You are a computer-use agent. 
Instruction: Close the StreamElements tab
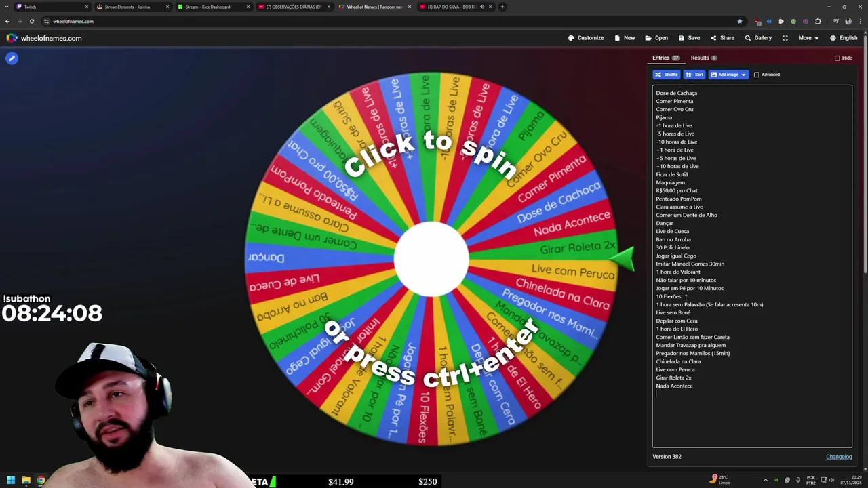point(167,7)
